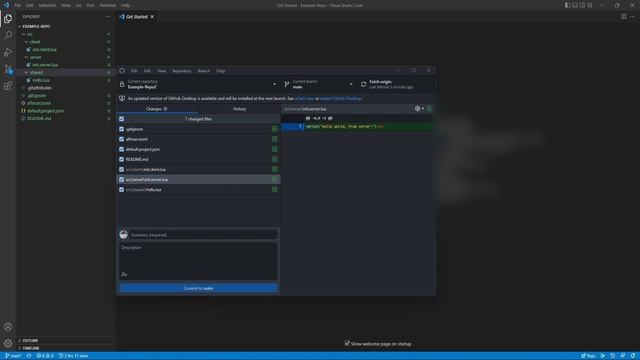Click synchronize changes icon in status bar
Screen dimensions: 640x360
coord(29,356)
